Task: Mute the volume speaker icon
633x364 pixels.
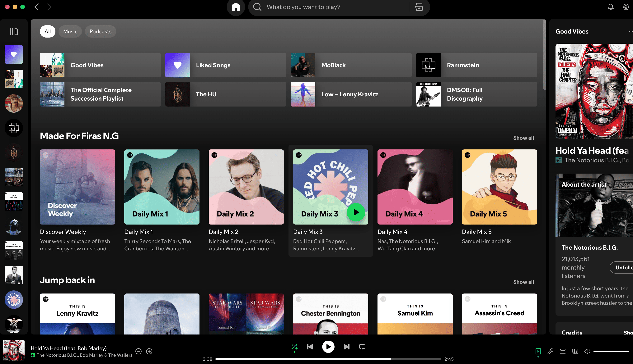Action: 587,351
